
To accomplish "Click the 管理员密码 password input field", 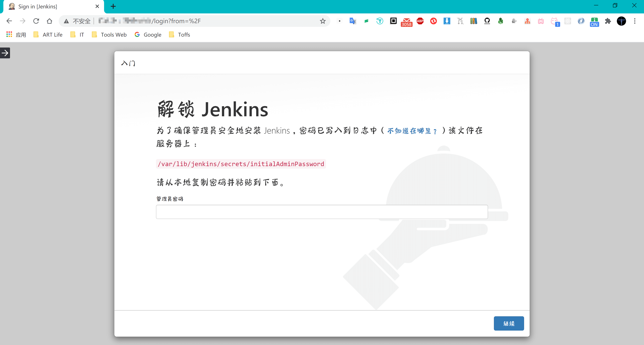I will tap(321, 212).
